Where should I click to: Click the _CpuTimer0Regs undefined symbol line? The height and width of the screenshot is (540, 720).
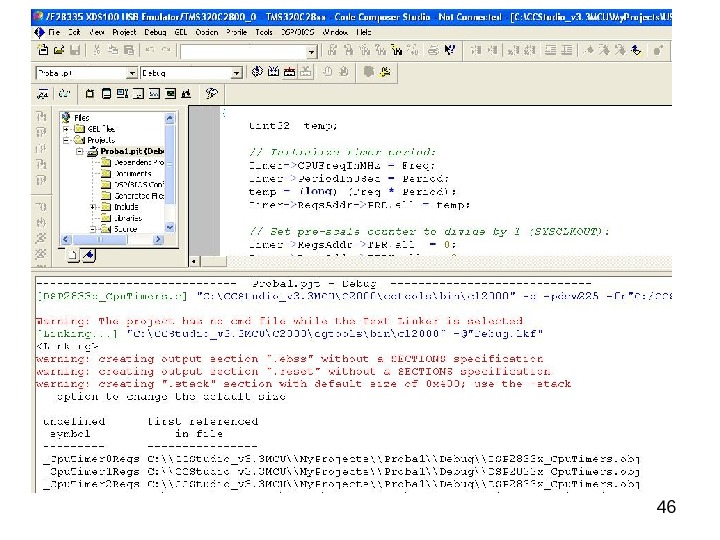[340, 459]
